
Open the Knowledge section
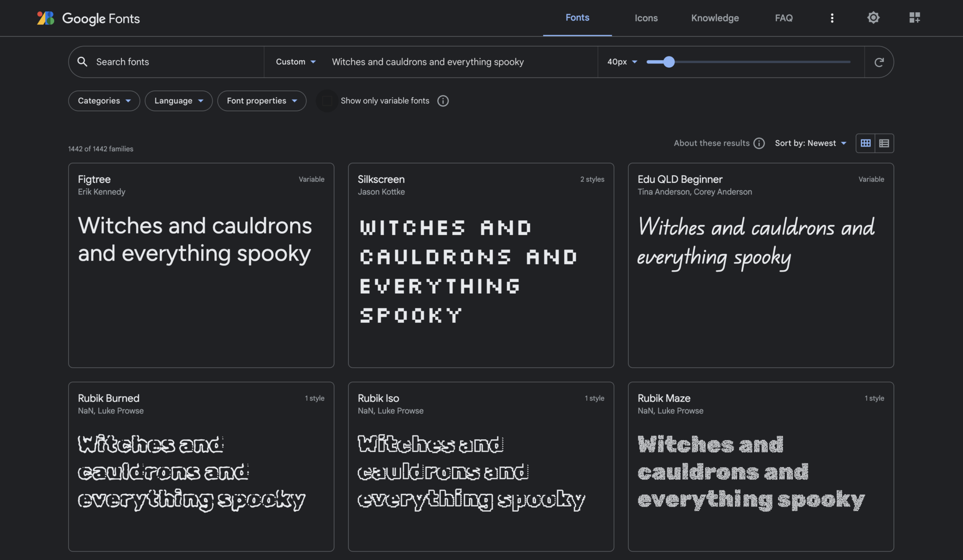click(715, 18)
